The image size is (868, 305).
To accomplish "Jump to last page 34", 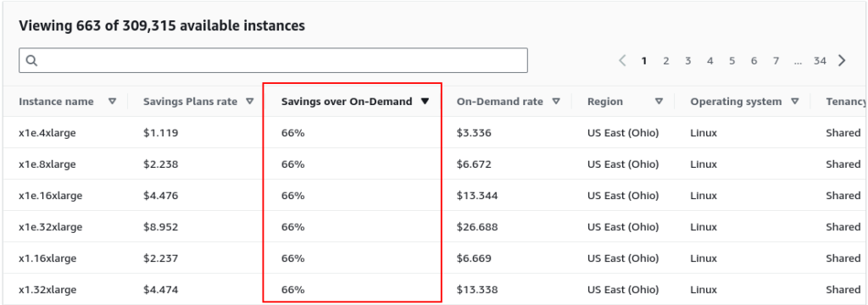I will click(820, 61).
